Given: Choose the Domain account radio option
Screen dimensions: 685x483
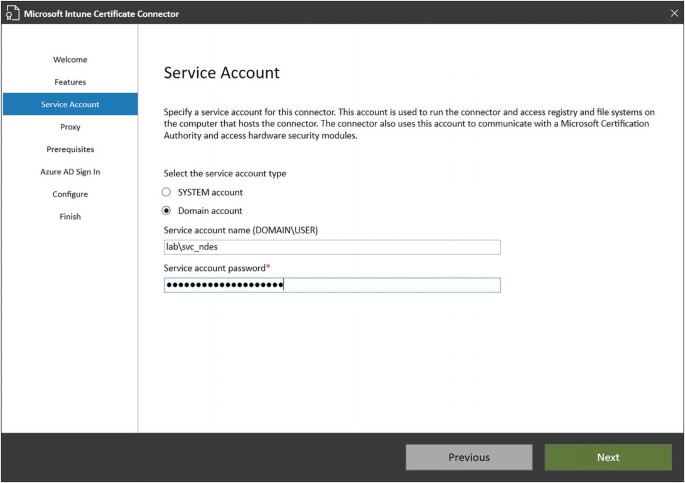Looking at the screenshot, I should tap(167, 211).
